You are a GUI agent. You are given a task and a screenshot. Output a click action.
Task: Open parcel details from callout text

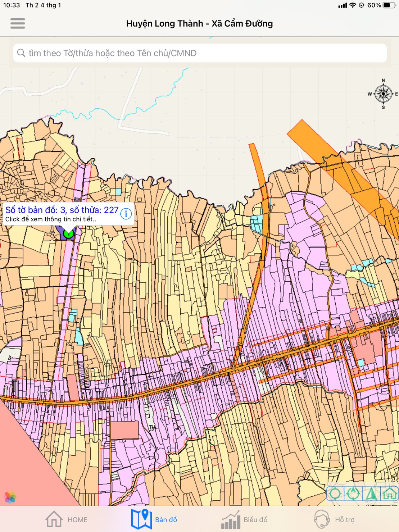62,210
